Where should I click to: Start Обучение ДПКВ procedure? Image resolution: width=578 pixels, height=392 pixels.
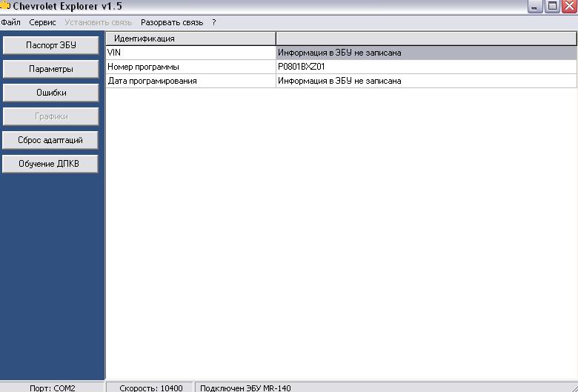click(50, 163)
